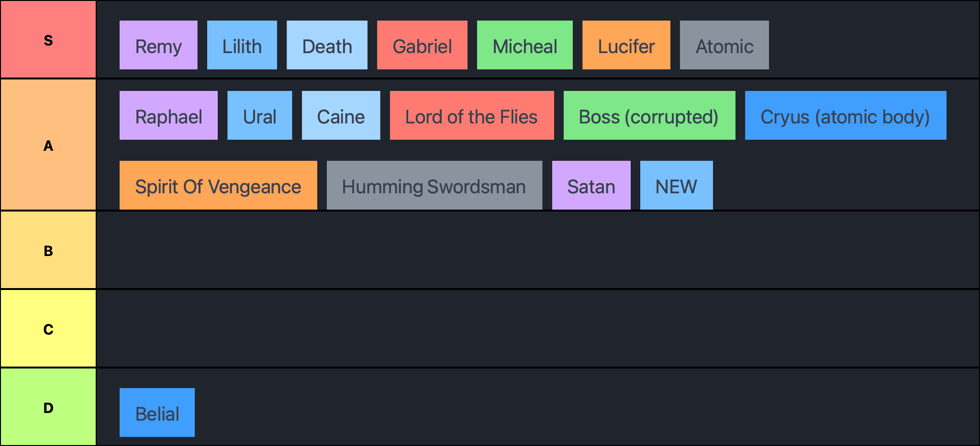Click the yellow C tier label

pos(48,329)
